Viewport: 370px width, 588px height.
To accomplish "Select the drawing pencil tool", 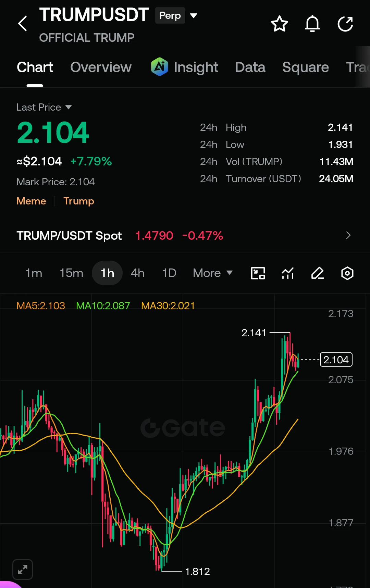I will (318, 273).
